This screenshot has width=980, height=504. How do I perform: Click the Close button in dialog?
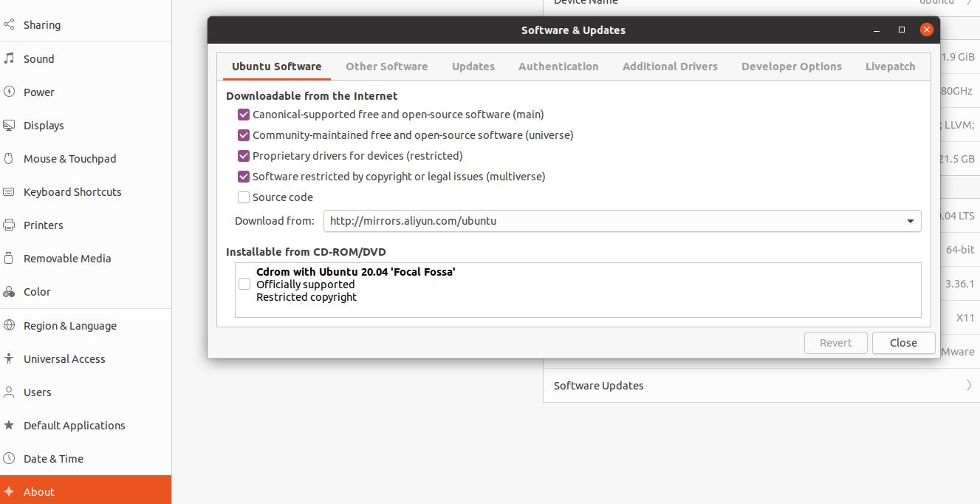coord(903,343)
